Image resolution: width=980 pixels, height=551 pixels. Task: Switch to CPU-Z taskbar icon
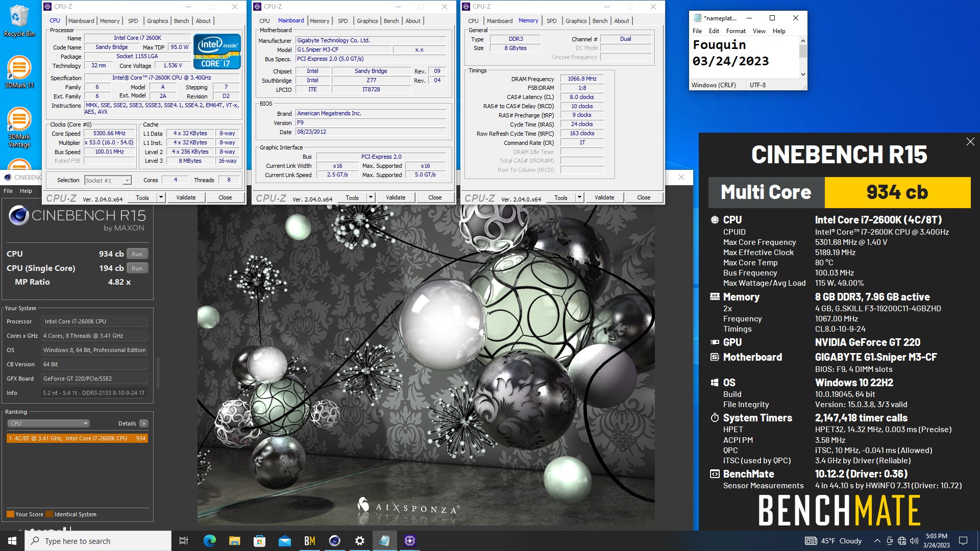coord(410,541)
